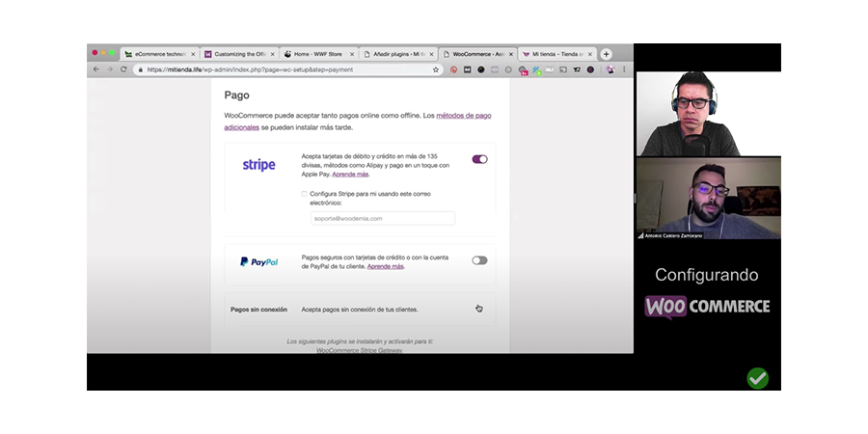Click the envelope mail extension icon
This screenshot has width=868, height=434.
coord(467,69)
